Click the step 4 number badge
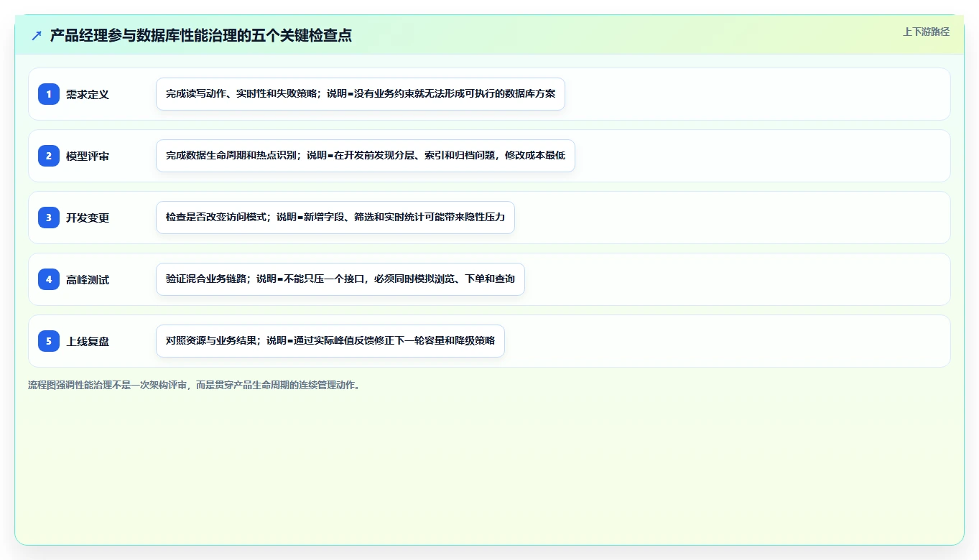The width and height of the screenshot is (979, 560). coord(49,279)
